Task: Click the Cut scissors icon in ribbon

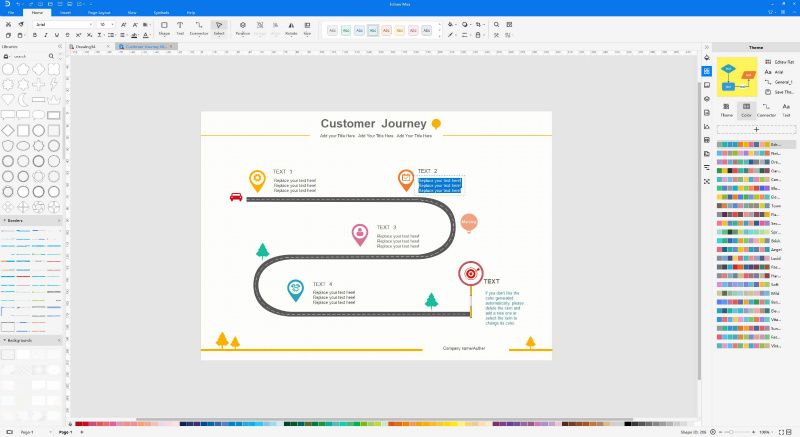Action: pyautogui.click(x=8, y=24)
